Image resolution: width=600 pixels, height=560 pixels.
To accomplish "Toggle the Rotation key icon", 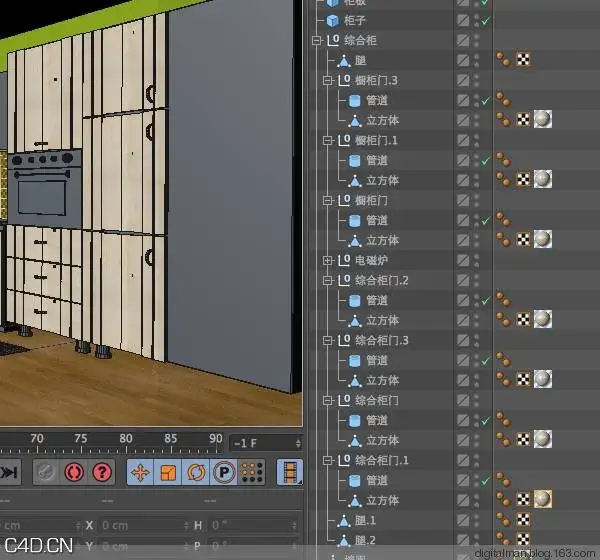I will pos(196,472).
